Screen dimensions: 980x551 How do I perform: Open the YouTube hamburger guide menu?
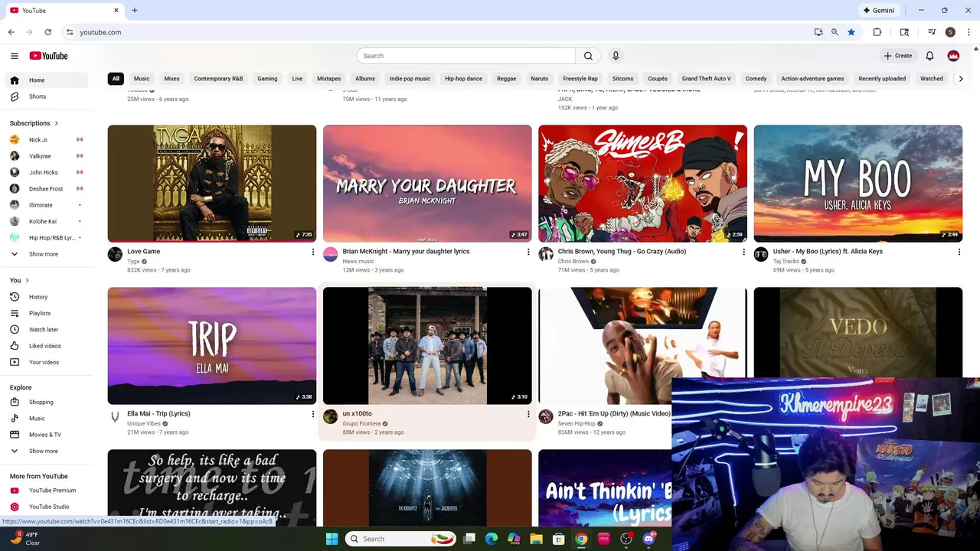tap(14, 56)
